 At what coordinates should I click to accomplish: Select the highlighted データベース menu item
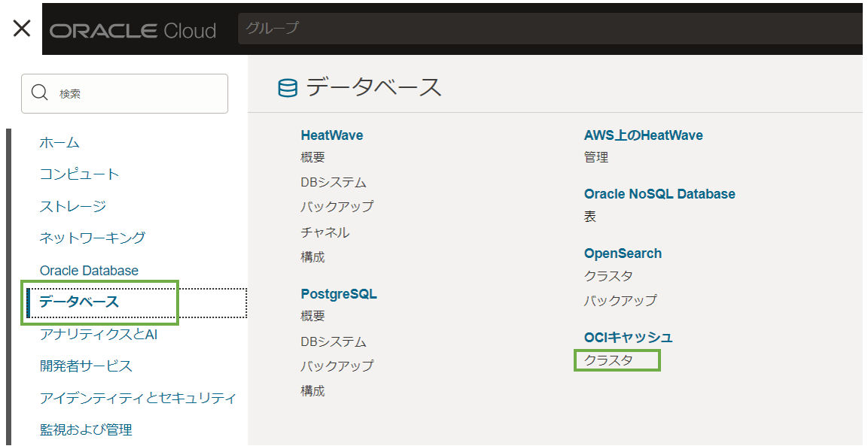tap(79, 302)
